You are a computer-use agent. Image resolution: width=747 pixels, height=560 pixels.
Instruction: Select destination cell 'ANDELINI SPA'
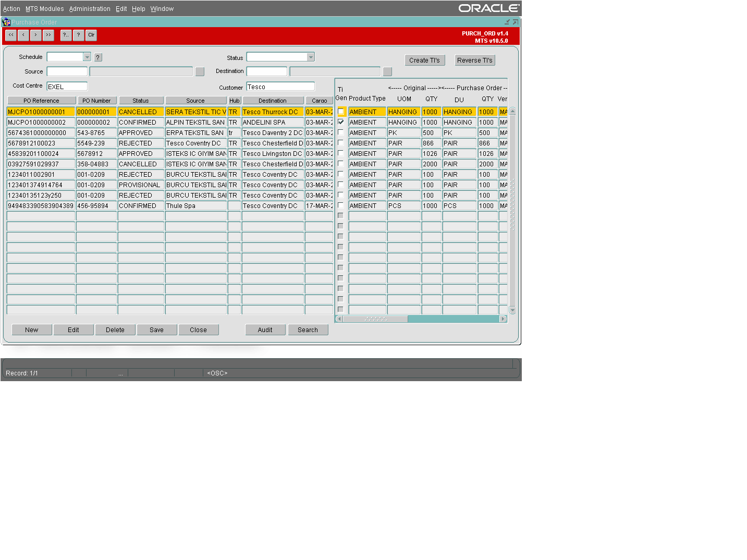click(x=273, y=122)
